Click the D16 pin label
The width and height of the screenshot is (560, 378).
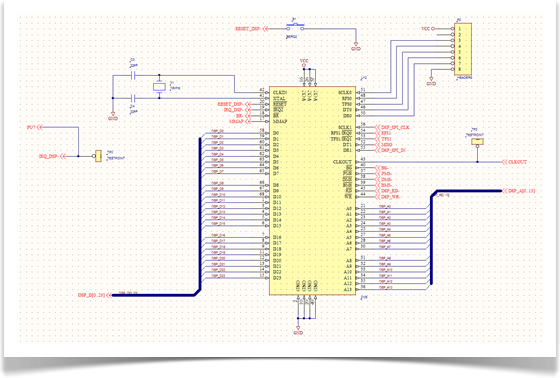tap(277, 237)
